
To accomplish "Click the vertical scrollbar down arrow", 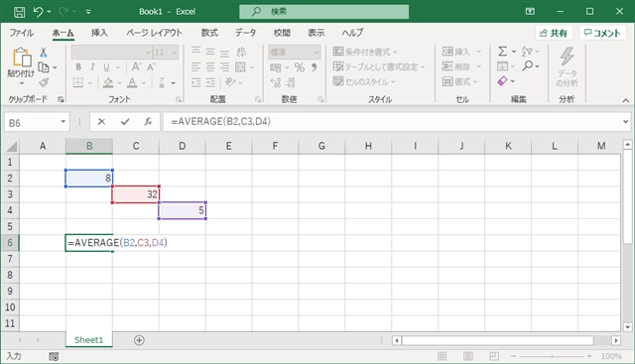I will click(x=627, y=326).
